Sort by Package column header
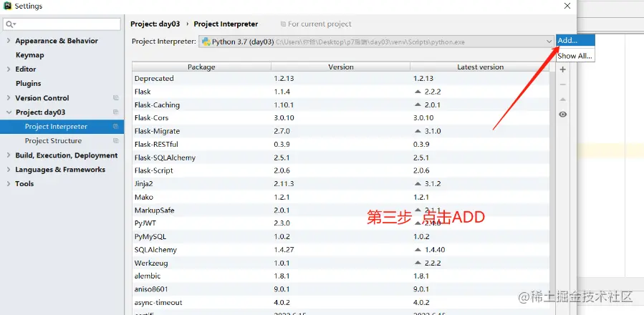The height and width of the screenshot is (315, 644). click(x=201, y=67)
